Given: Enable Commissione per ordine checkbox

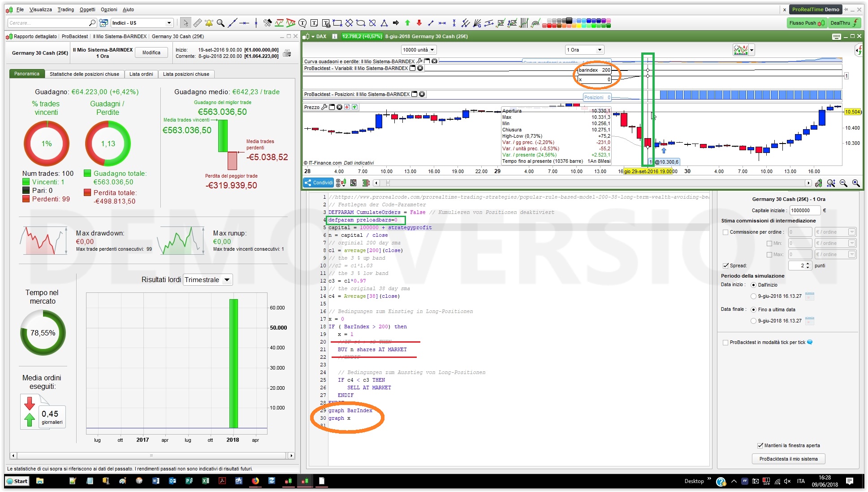Looking at the screenshot, I should click(x=725, y=232).
